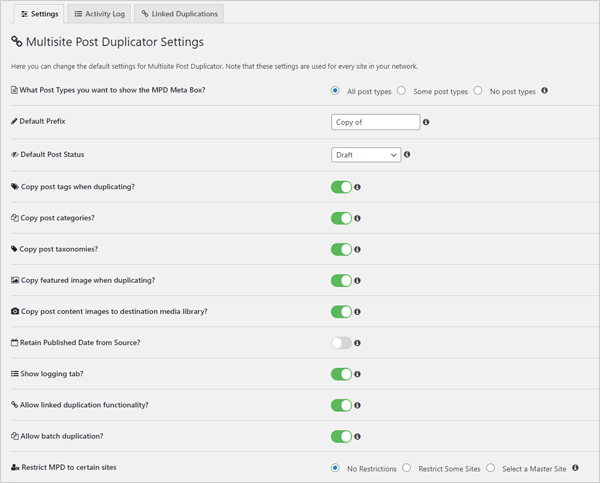Click info icon for Show logging tab
This screenshot has height=483, width=600.
(x=357, y=374)
